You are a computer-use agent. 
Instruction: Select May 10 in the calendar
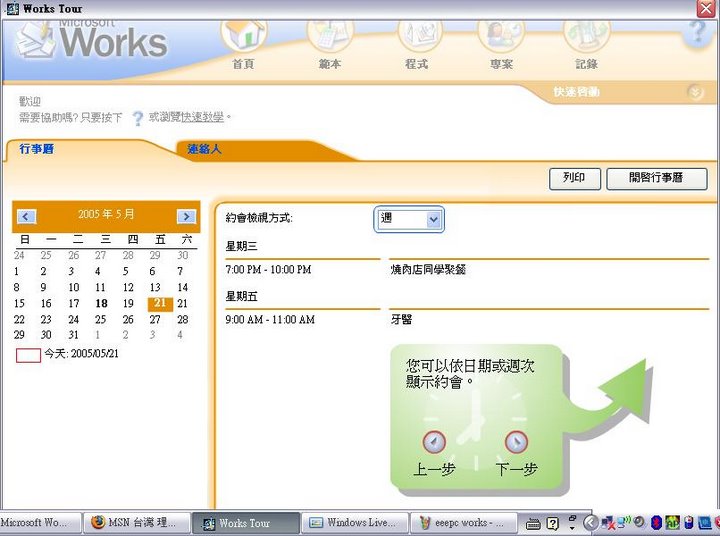coord(73,288)
